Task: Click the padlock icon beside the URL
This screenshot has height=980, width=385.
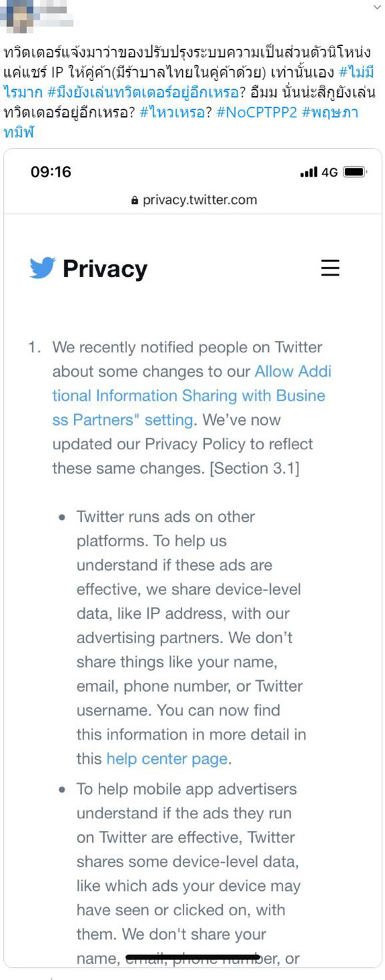Action: [134, 200]
